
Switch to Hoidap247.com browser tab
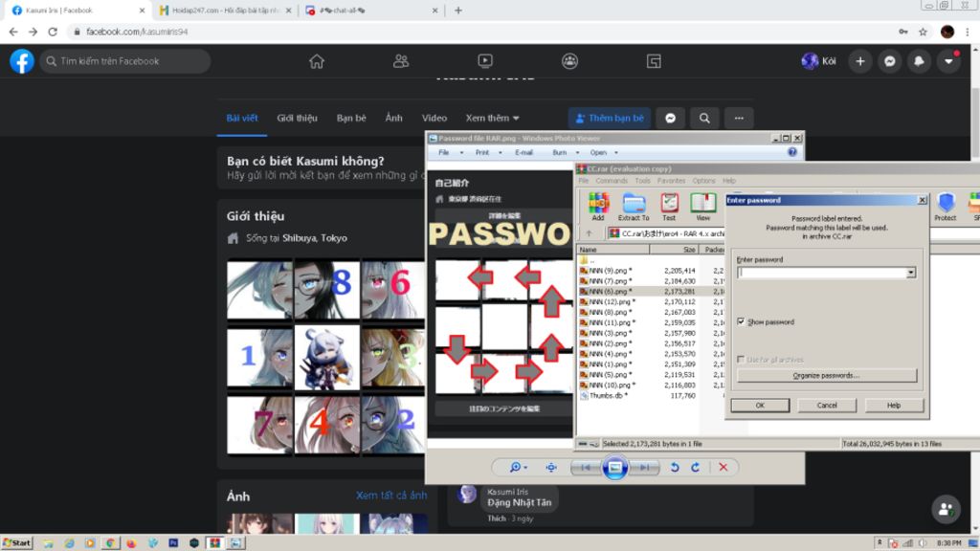pos(225,10)
